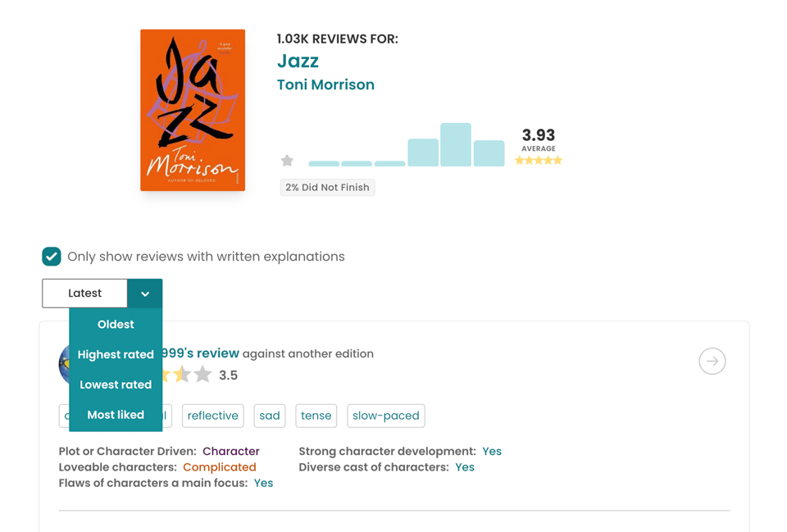Click the Jazz book cover image
Viewport: 787px width, 532px height.
tap(192, 110)
